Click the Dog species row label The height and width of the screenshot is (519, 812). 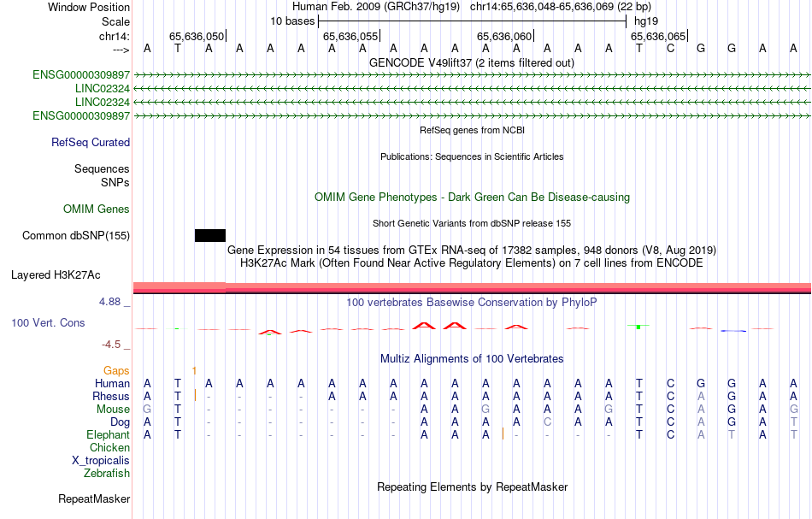pyautogui.click(x=121, y=422)
